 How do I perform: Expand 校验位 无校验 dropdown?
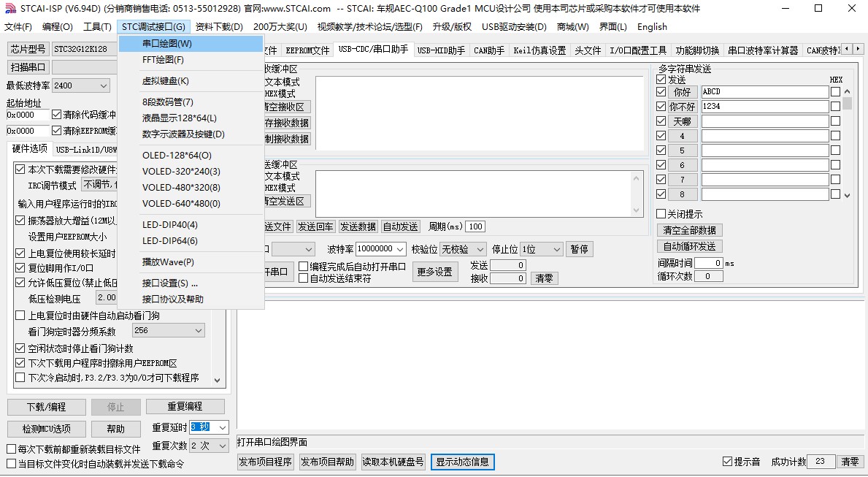pyautogui.click(x=480, y=249)
